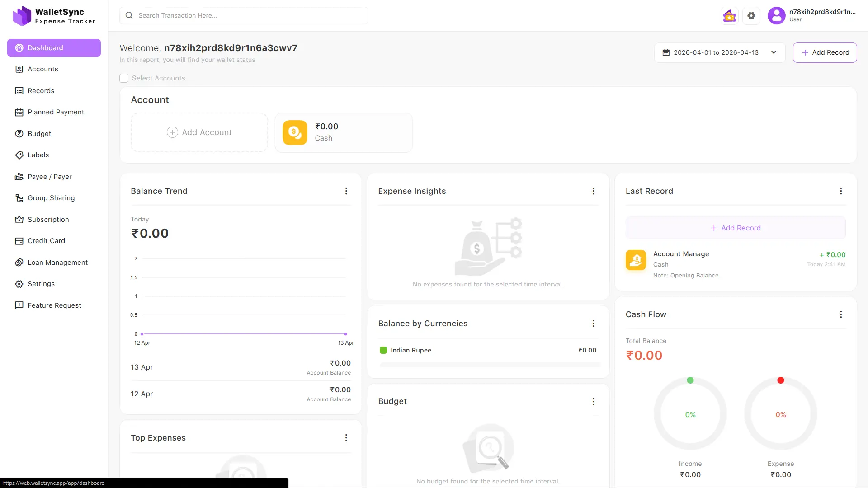
Task: Click the Loan Management icon
Action: click(19, 263)
